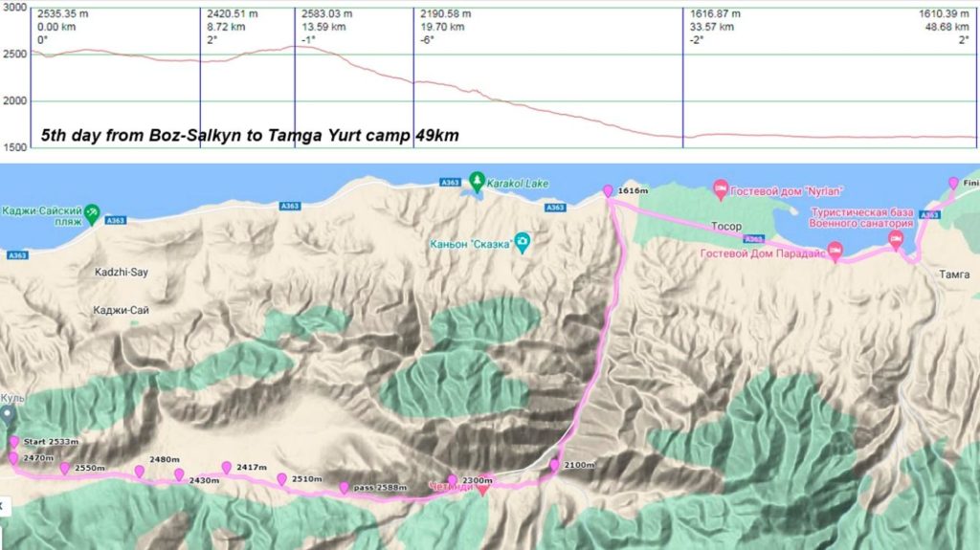The width and height of the screenshot is (980, 550).
Task: Click the 2100m route waypoint pin
Action: pyautogui.click(x=554, y=465)
